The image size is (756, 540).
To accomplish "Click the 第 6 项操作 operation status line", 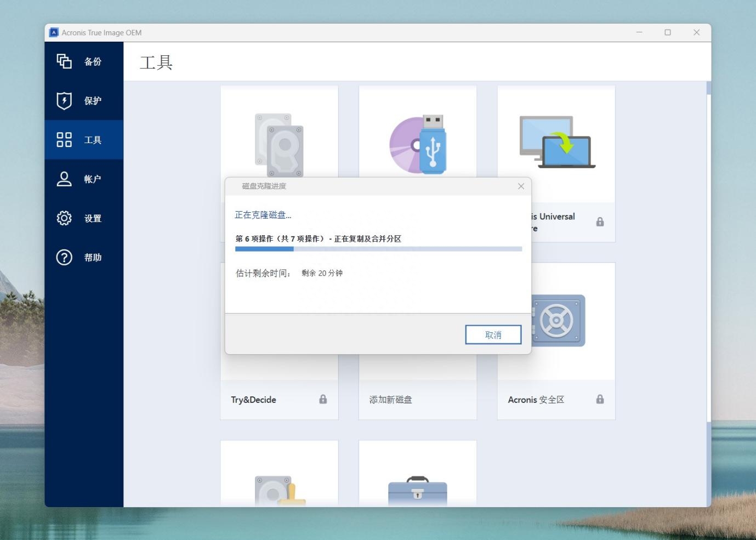I will [x=318, y=238].
